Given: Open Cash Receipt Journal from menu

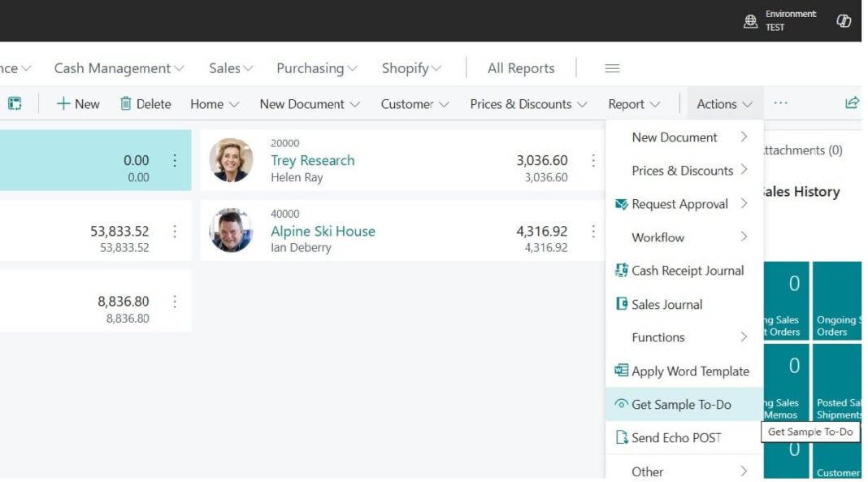Looking at the screenshot, I should click(x=687, y=271).
